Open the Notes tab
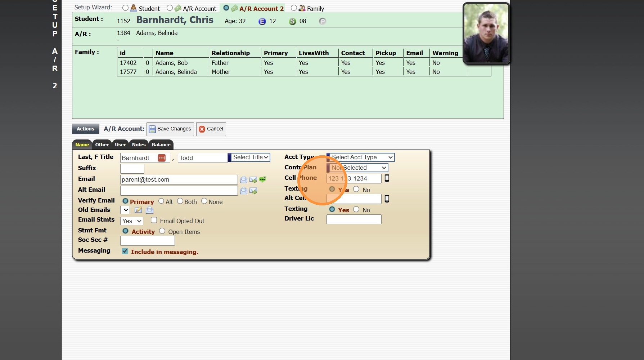Image resolution: width=644 pixels, height=360 pixels. click(x=139, y=145)
